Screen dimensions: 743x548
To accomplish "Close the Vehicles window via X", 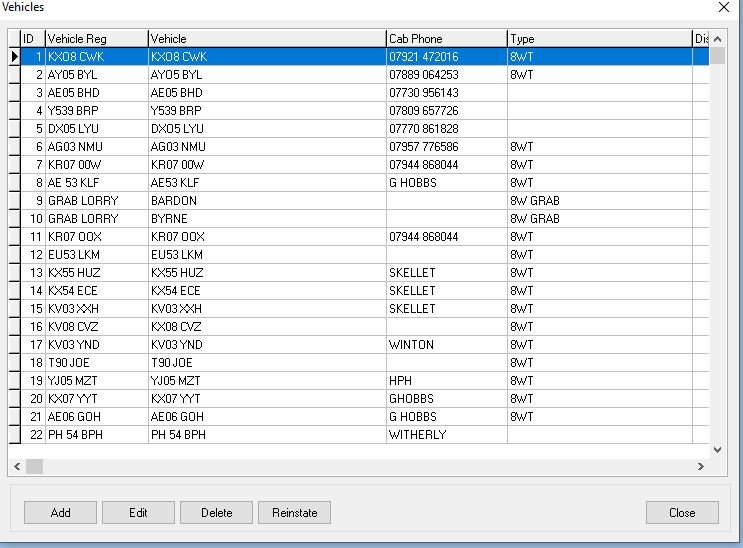I will (724, 7).
